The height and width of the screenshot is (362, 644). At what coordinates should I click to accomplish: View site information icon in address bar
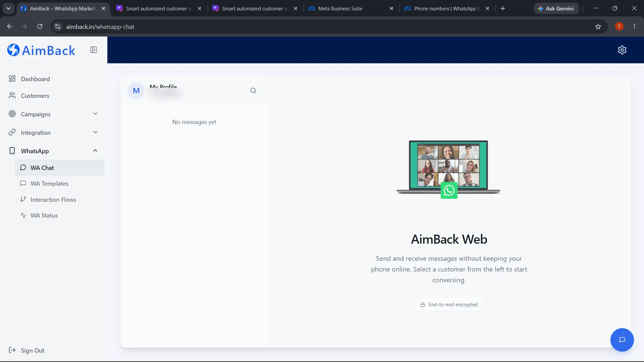58,26
